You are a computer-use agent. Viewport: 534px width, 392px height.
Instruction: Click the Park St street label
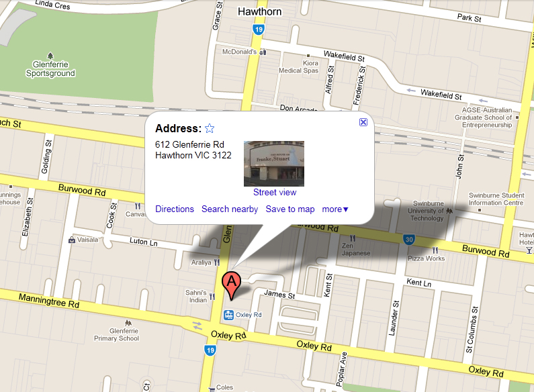469,17
